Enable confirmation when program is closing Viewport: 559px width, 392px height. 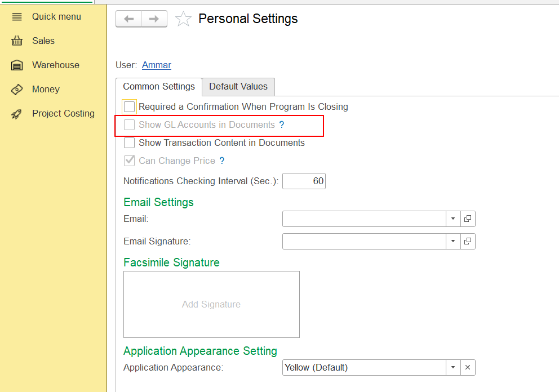pos(130,107)
